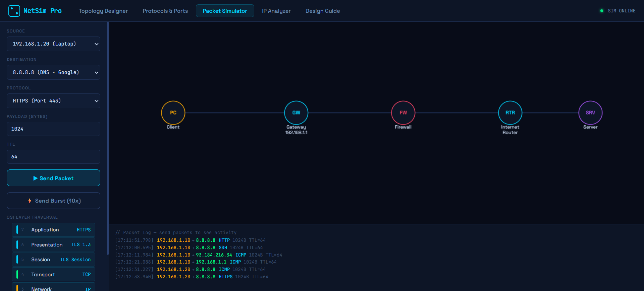Screen dimensions: 644x291
Task: Click the FW Firewall node
Action: click(403, 113)
